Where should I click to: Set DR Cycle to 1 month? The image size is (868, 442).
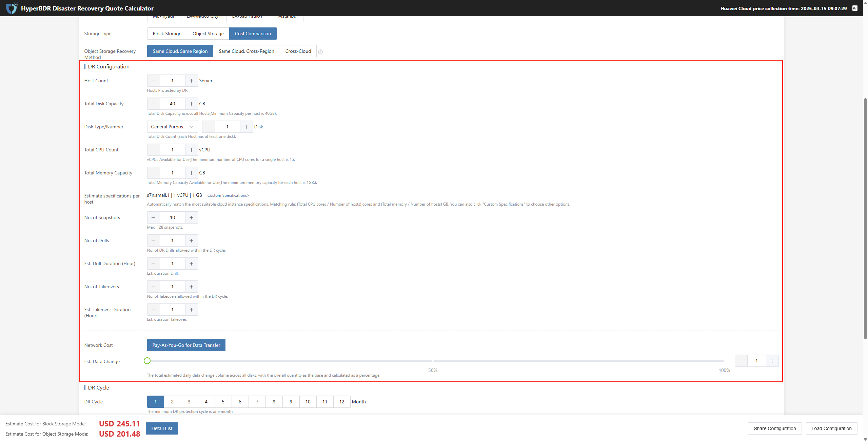[155, 402]
